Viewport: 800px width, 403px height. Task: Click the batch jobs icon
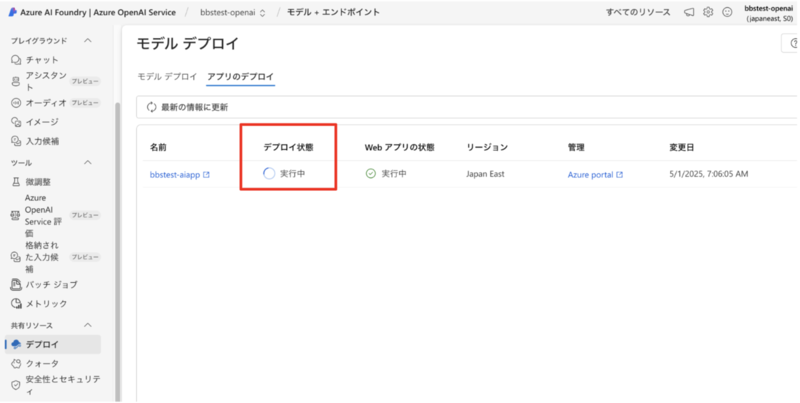coord(16,285)
